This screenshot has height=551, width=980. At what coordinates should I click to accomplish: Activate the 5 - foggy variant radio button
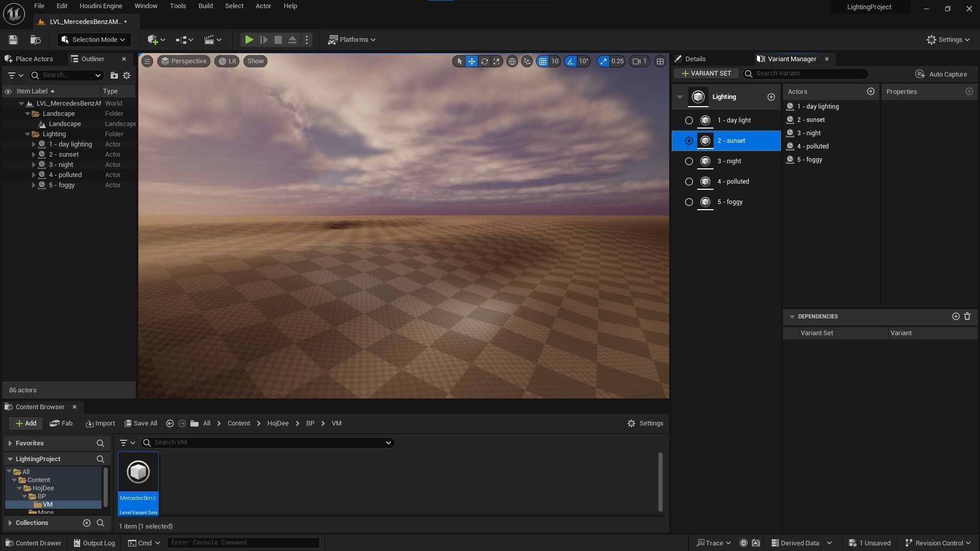point(689,202)
